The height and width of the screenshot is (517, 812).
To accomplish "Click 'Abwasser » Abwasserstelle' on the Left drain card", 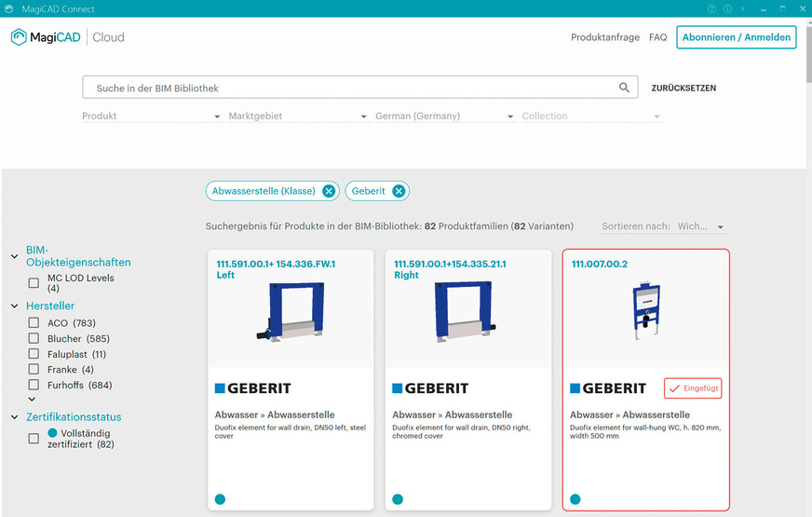I will coord(275,415).
